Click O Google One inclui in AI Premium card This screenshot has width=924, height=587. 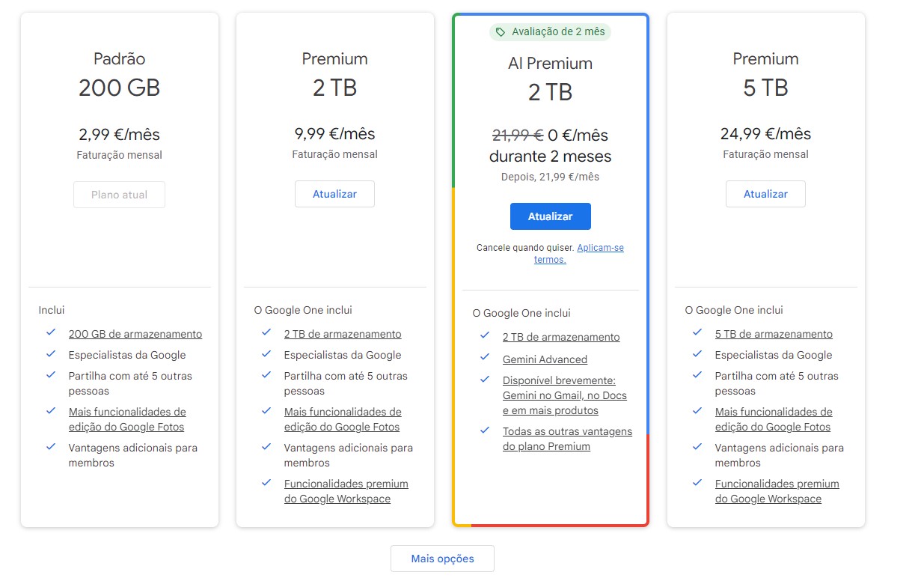coord(521,313)
